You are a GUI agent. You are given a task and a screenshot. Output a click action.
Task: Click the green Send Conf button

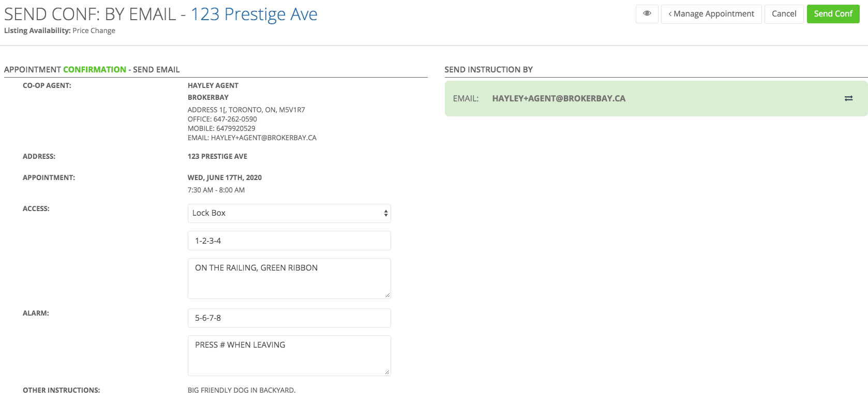coord(833,14)
